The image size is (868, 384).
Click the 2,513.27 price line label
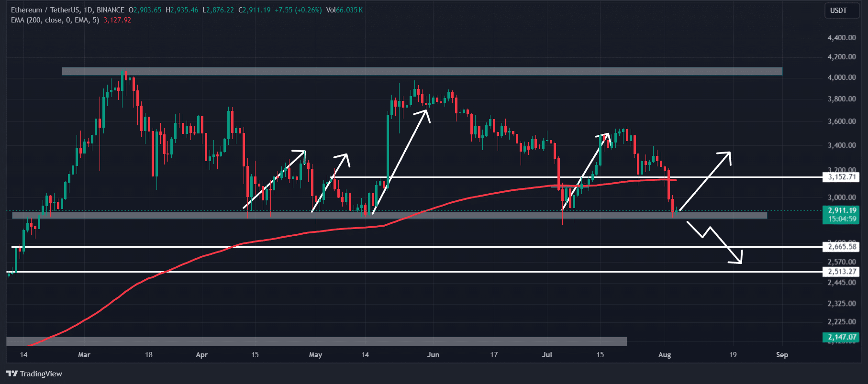[841, 272]
